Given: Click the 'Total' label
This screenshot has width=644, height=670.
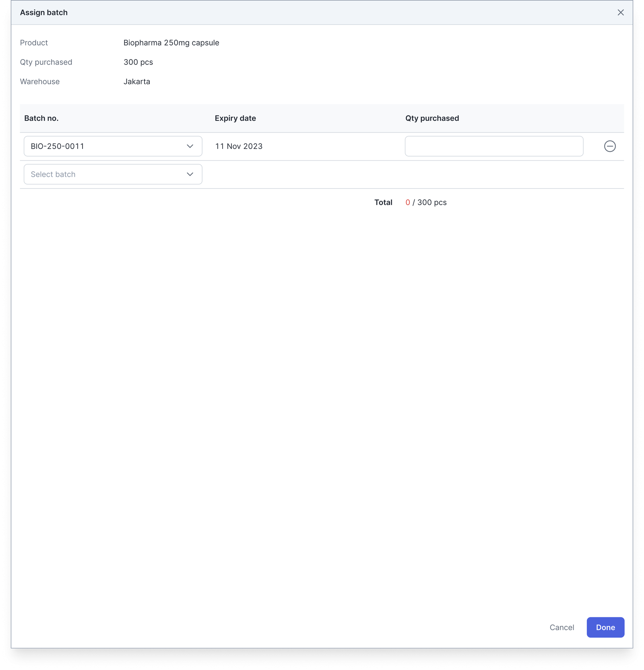Looking at the screenshot, I should tap(383, 203).
